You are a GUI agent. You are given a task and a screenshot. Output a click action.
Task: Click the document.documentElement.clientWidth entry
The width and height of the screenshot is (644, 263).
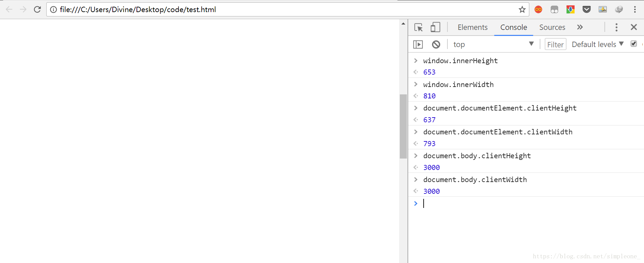(498, 132)
